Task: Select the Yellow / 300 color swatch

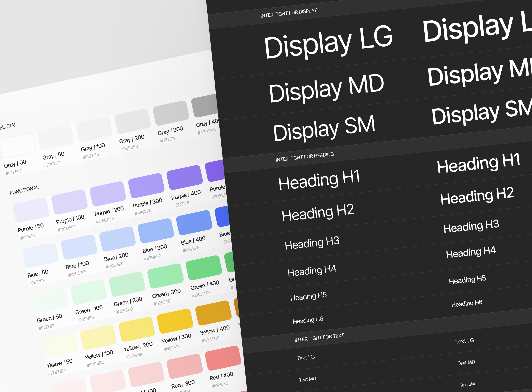Action: [x=175, y=321]
